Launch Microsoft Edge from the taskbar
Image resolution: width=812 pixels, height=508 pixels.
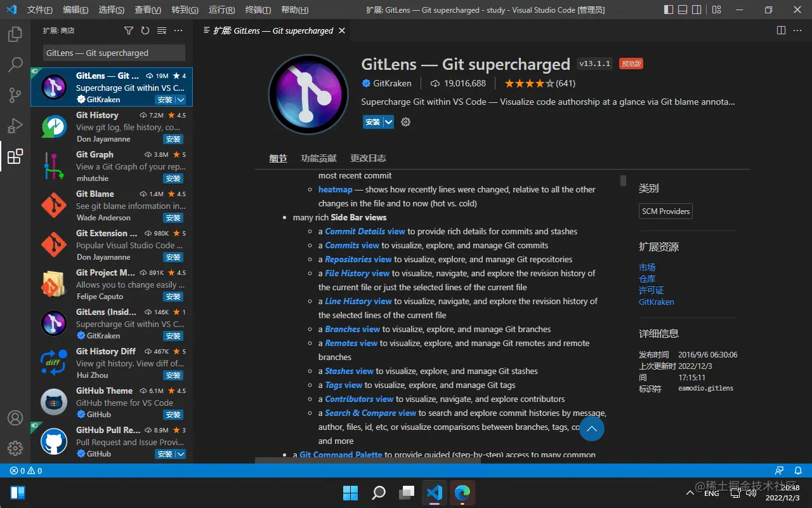(462, 492)
